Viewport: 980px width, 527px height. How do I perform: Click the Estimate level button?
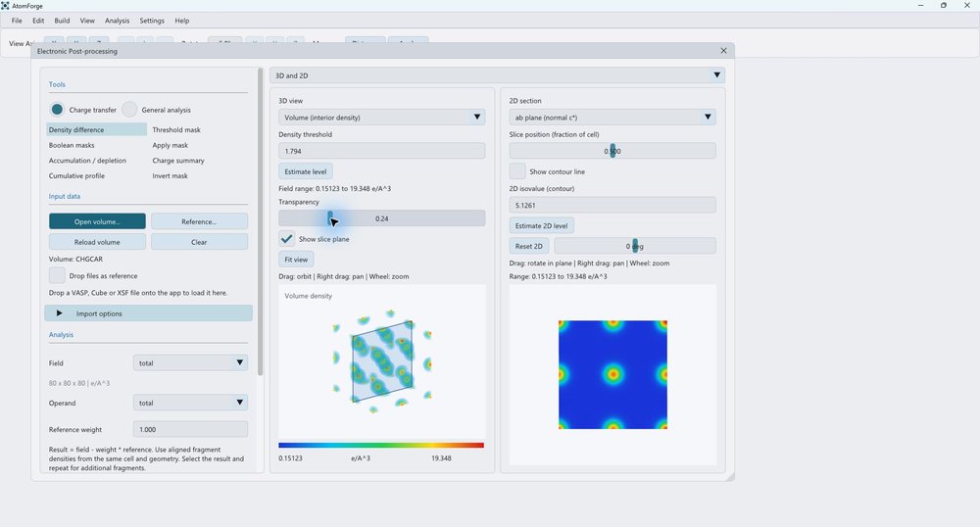coord(306,171)
